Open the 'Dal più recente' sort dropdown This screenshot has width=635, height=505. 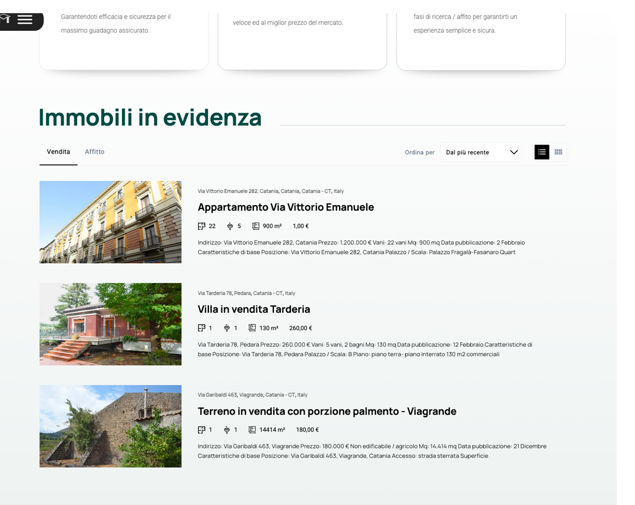coord(472,152)
